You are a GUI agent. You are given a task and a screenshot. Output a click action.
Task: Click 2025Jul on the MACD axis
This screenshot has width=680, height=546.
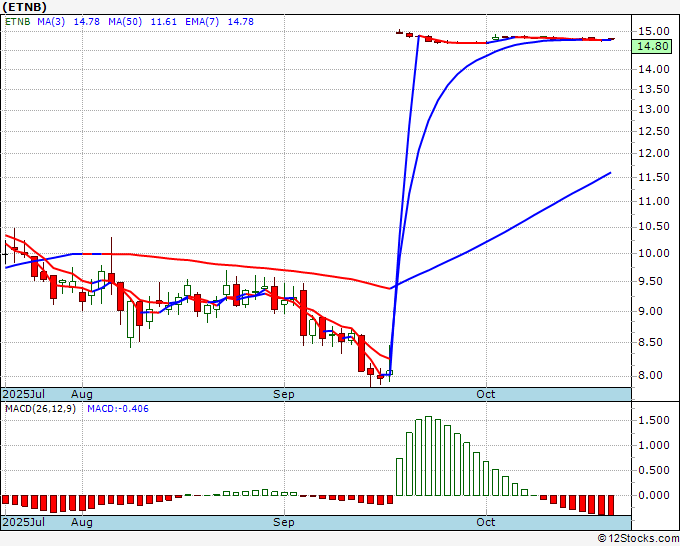pyautogui.click(x=24, y=522)
